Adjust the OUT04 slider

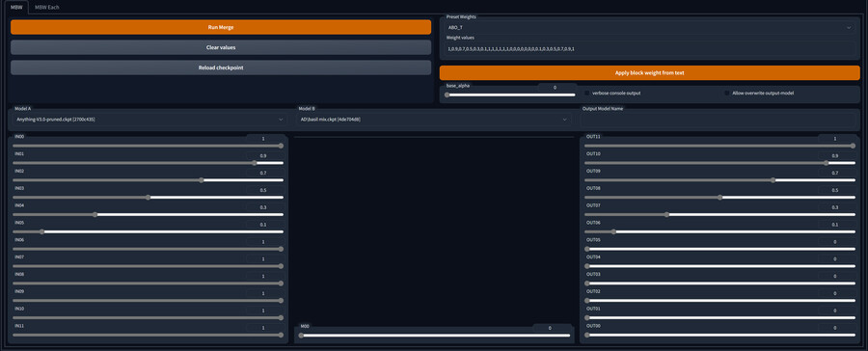click(720, 266)
